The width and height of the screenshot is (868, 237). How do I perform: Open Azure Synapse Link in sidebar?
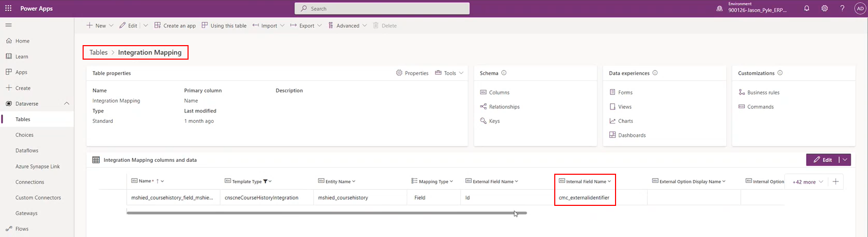click(x=37, y=166)
